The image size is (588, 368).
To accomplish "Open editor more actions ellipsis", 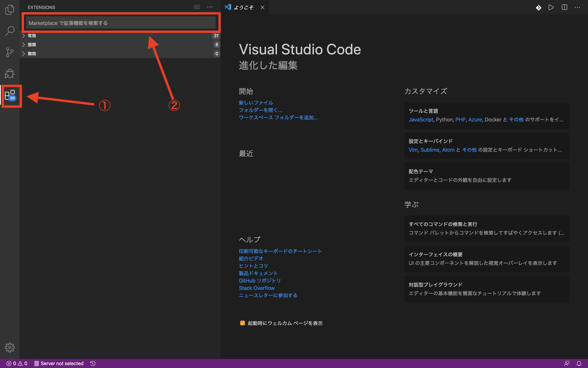I will coord(577,7).
